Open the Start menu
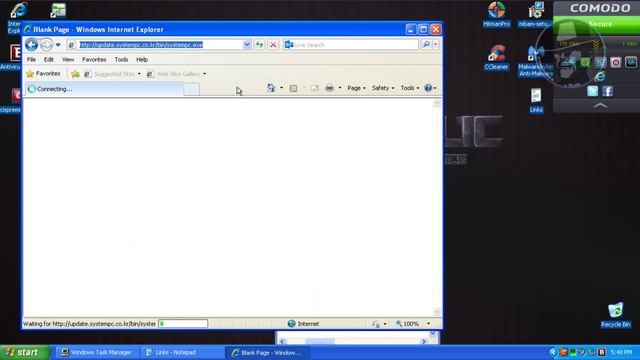 click(24, 352)
